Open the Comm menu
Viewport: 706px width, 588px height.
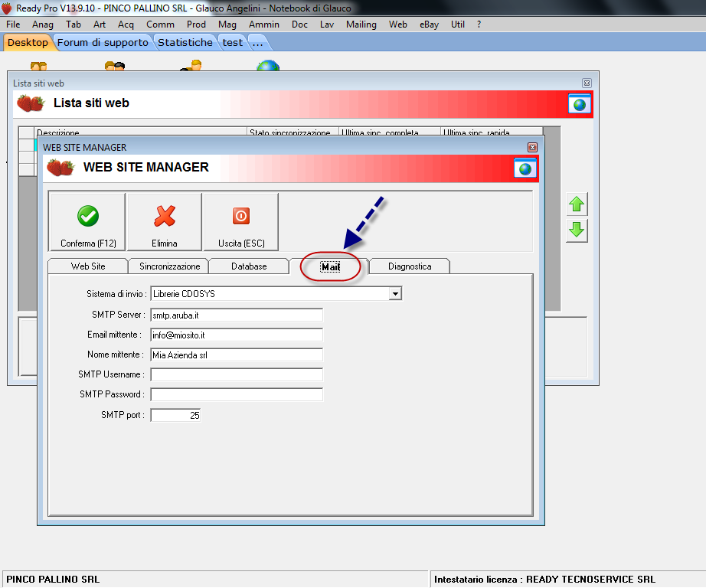160,24
